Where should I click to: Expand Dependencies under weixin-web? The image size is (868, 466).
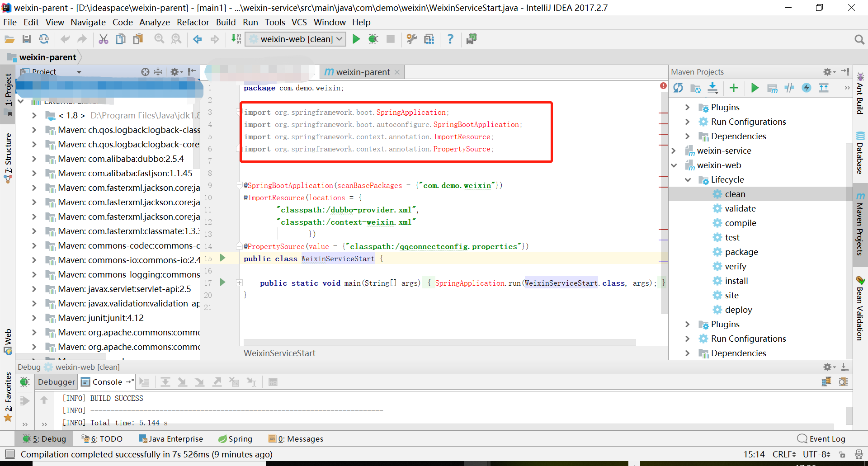click(x=688, y=353)
